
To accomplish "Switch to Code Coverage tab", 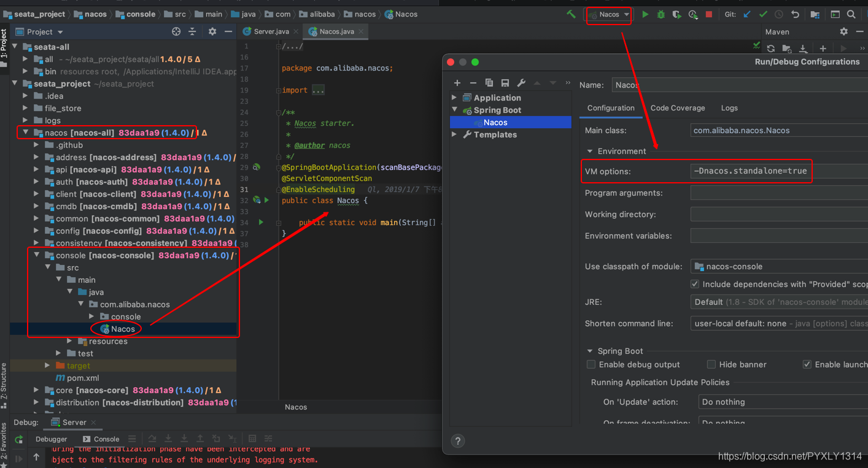I will point(678,108).
